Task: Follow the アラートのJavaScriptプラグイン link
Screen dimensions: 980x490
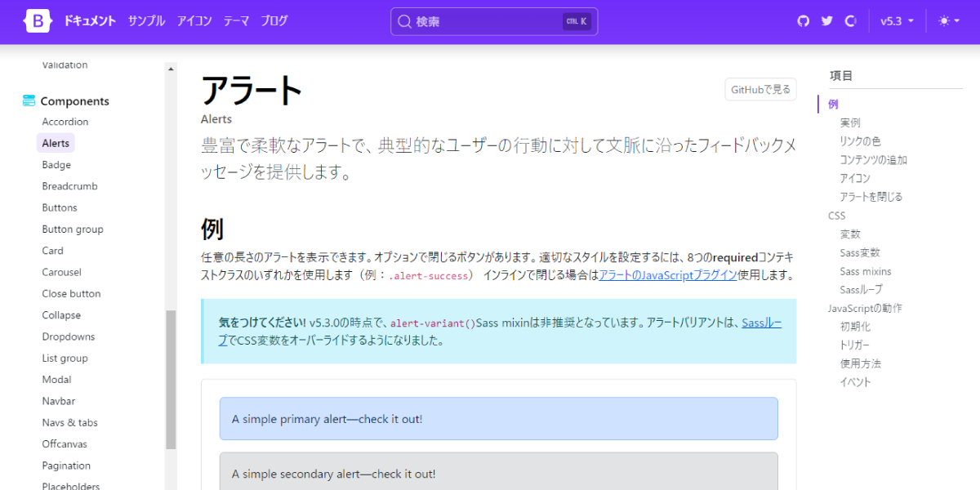Action: point(668,275)
